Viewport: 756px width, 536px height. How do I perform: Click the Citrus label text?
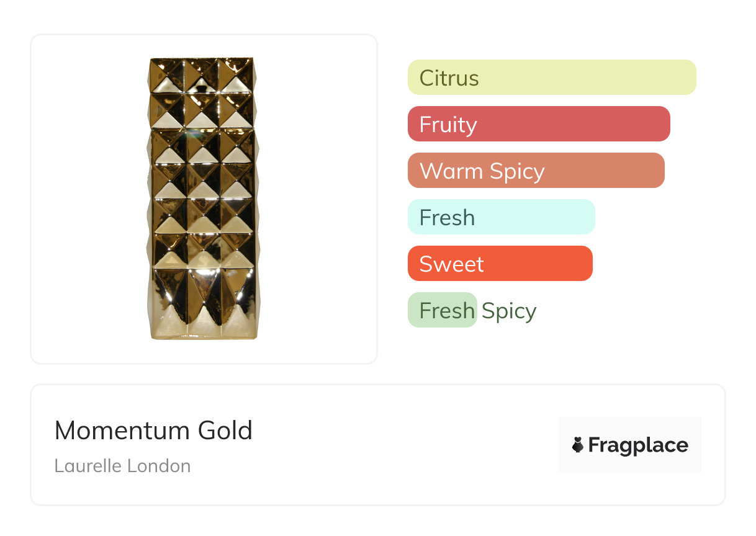tap(449, 78)
